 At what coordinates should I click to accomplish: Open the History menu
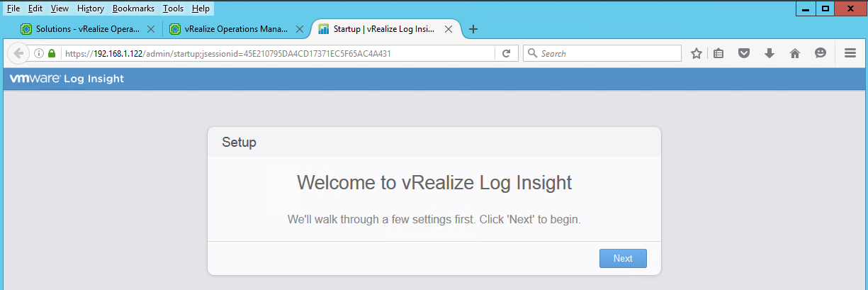91,9
